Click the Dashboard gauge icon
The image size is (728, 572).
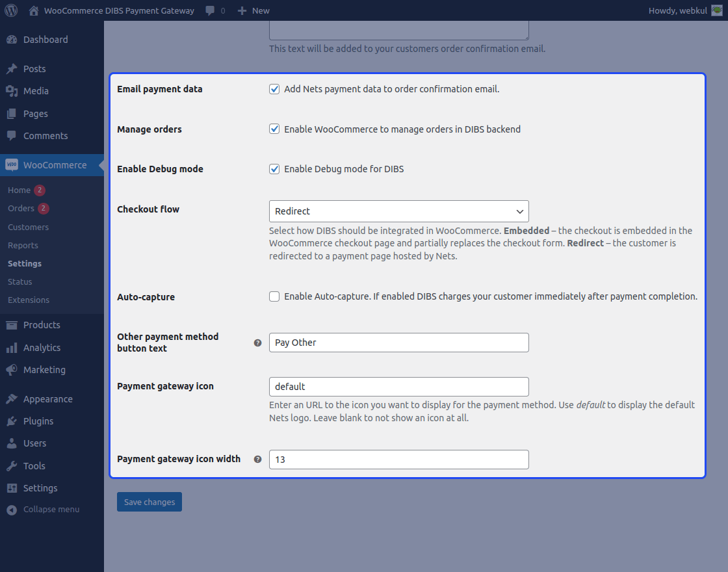(x=12, y=40)
